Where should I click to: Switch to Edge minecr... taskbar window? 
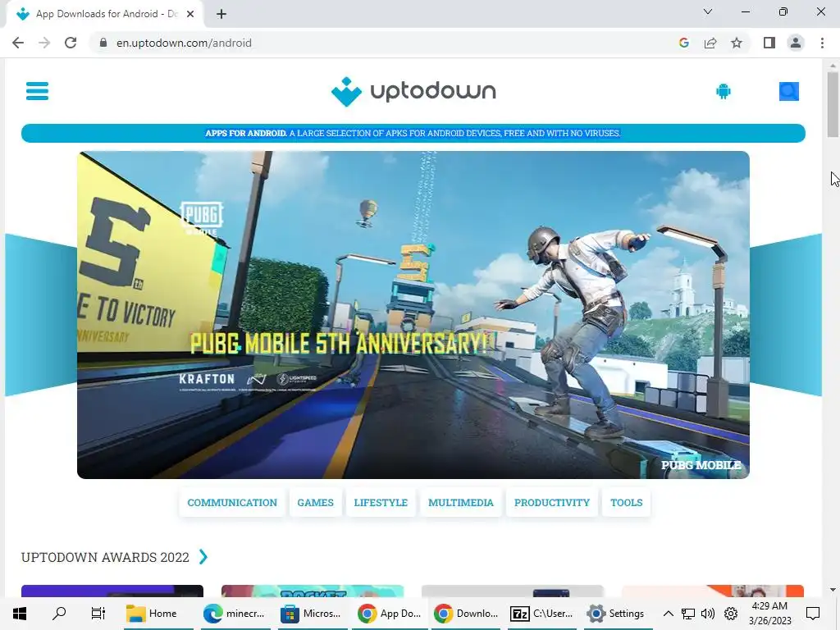235,614
